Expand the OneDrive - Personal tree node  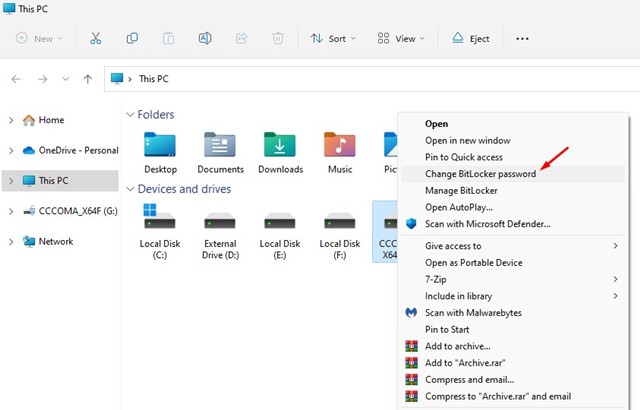pos(11,150)
